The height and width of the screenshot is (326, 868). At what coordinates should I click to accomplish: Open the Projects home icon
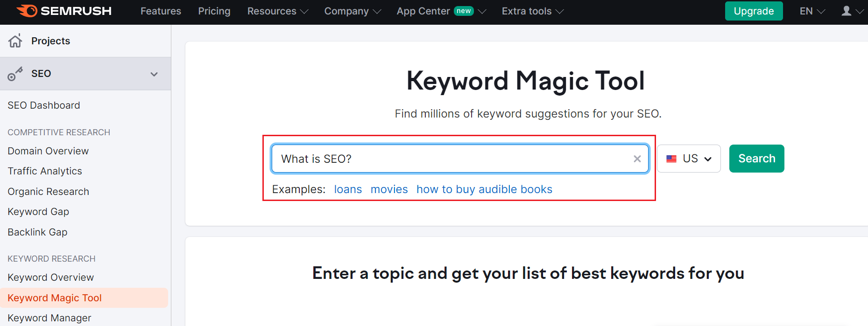pos(15,41)
